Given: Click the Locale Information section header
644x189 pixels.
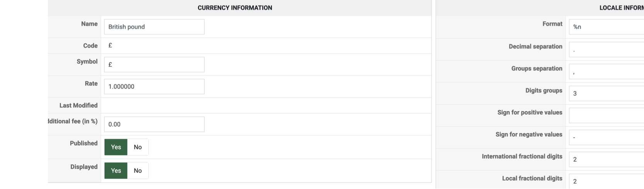Looking at the screenshot, I should tap(621, 8).
